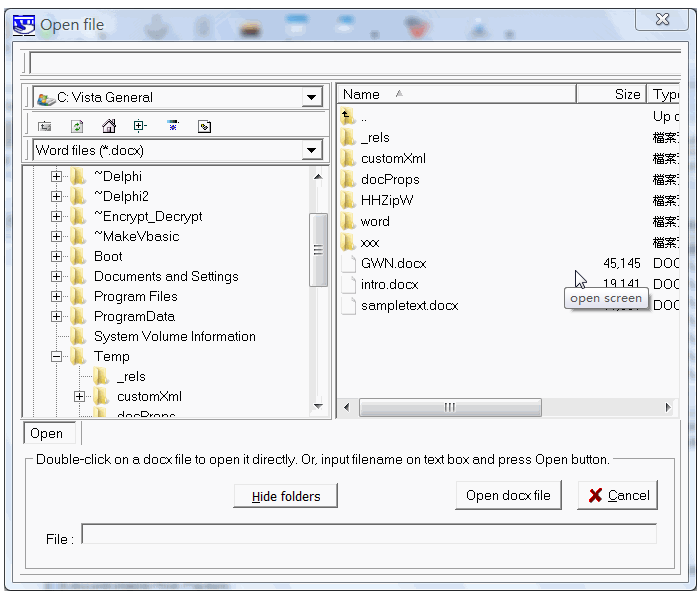This screenshot has height=591, width=699.
Task: Select GWN.docx in file list
Action: tap(394, 264)
